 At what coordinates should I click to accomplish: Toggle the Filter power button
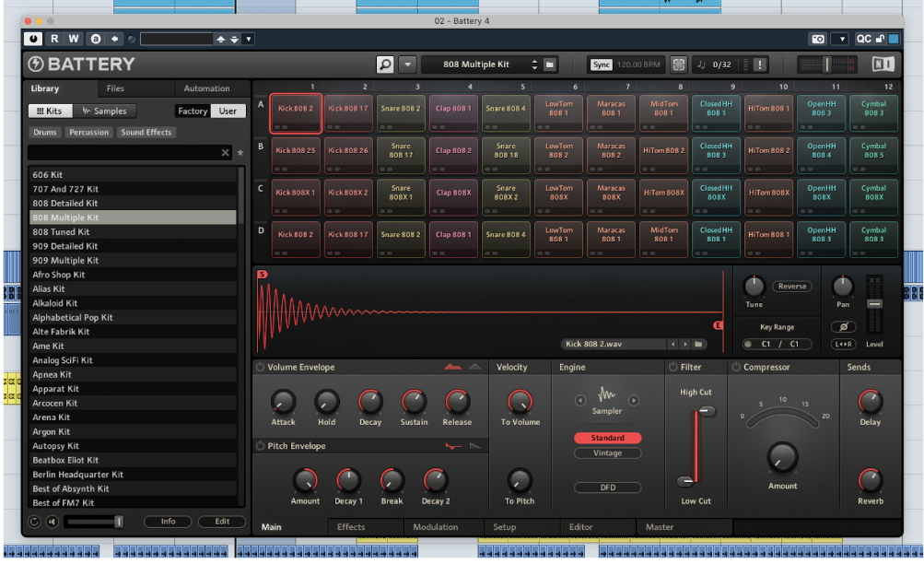(x=672, y=367)
